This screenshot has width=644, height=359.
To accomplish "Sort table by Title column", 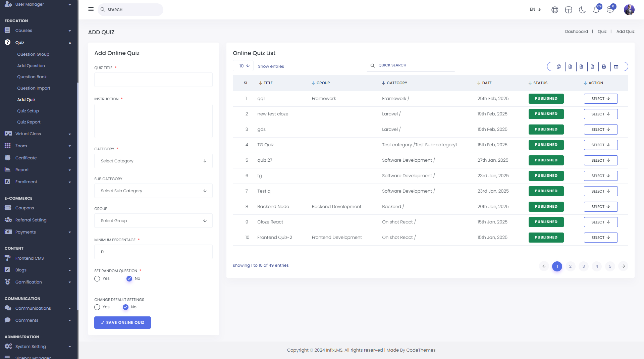I will [266, 83].
